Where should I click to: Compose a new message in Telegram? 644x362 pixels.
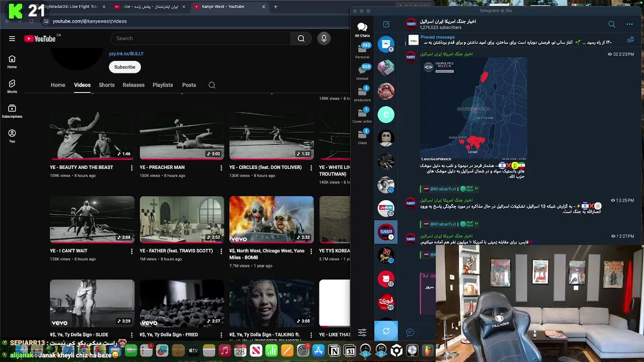386,24
